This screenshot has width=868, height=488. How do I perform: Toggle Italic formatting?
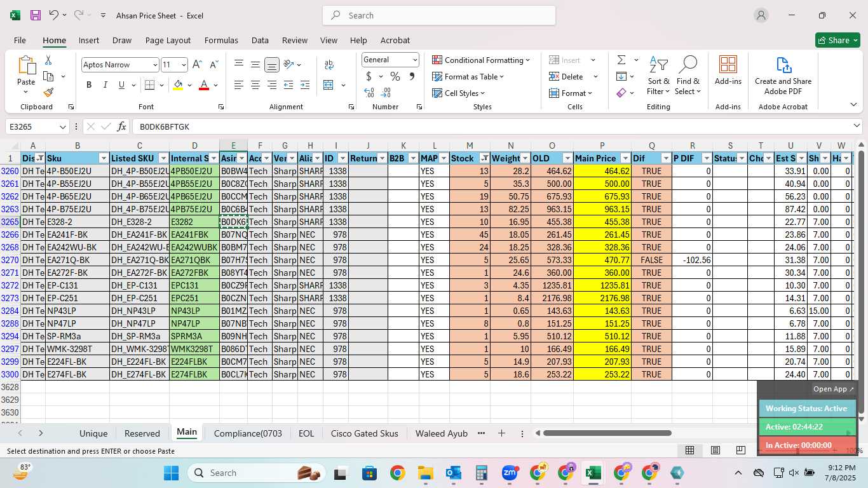click(105, 85)
